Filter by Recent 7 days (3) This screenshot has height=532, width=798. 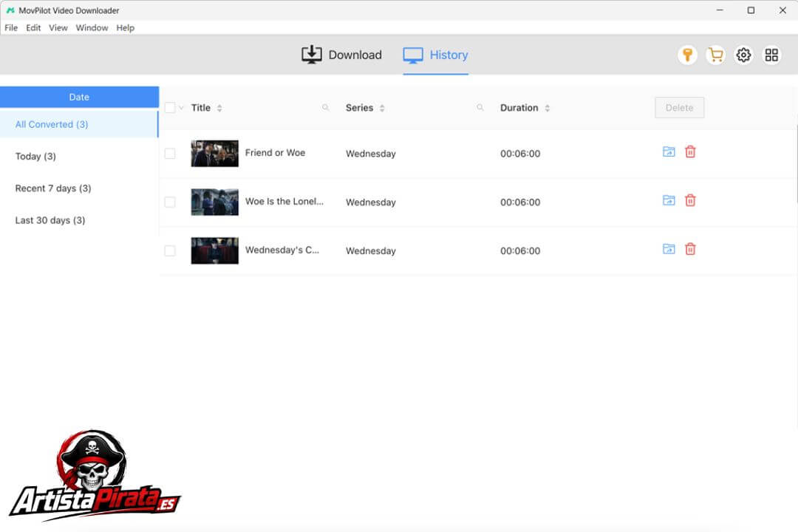pyautogui.click(x=79, y=188)
